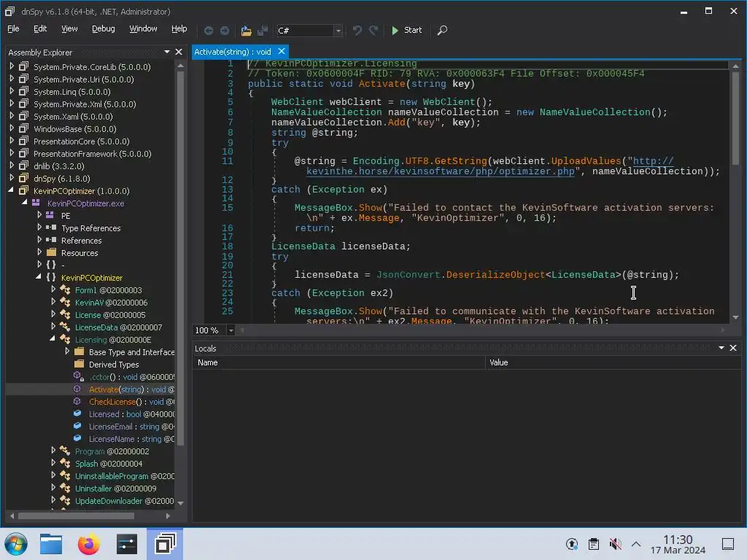The image size is (747, 560).
Task: Open the Debug menu
Action: point(104,28)
